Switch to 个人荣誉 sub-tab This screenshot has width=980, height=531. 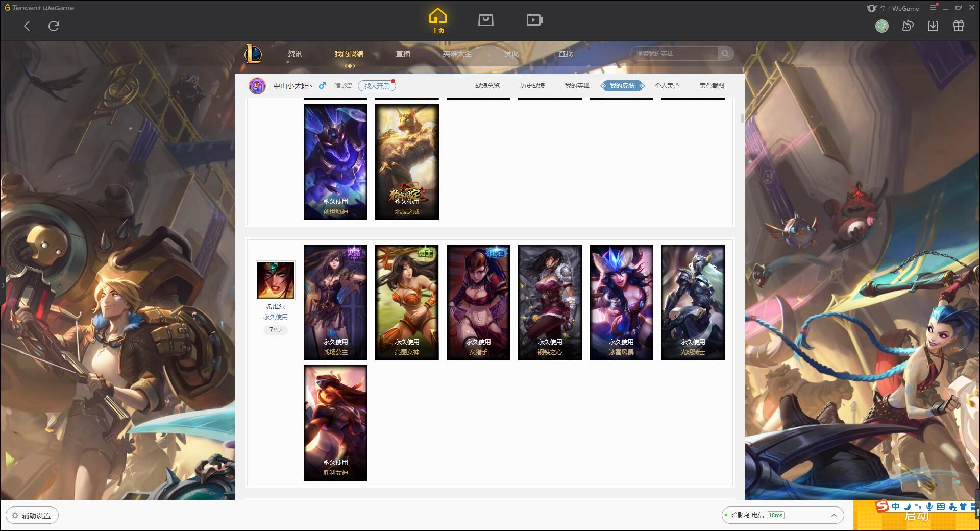tap(667, 86)
